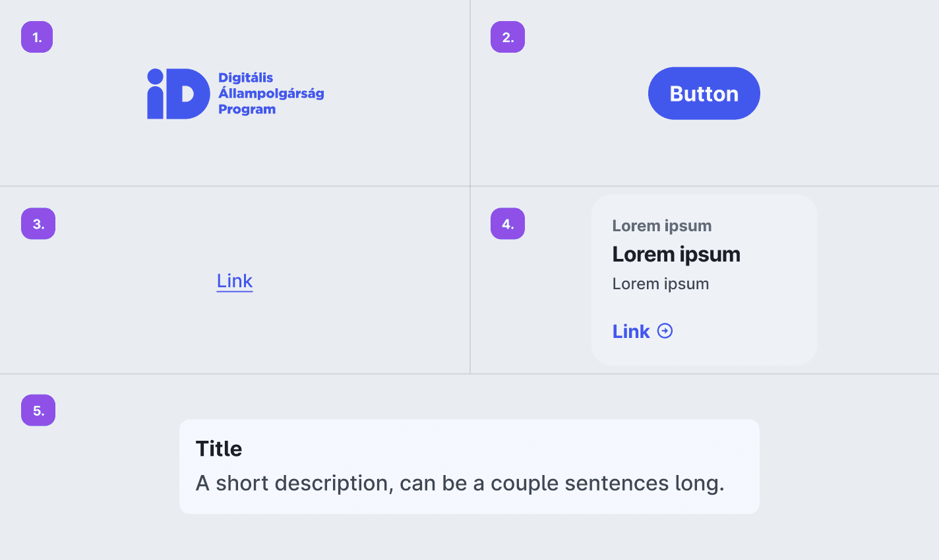Click the word Program in the logo
This screenshot has height=560, width=939.
pyautogui.click(x=247, y=109)
